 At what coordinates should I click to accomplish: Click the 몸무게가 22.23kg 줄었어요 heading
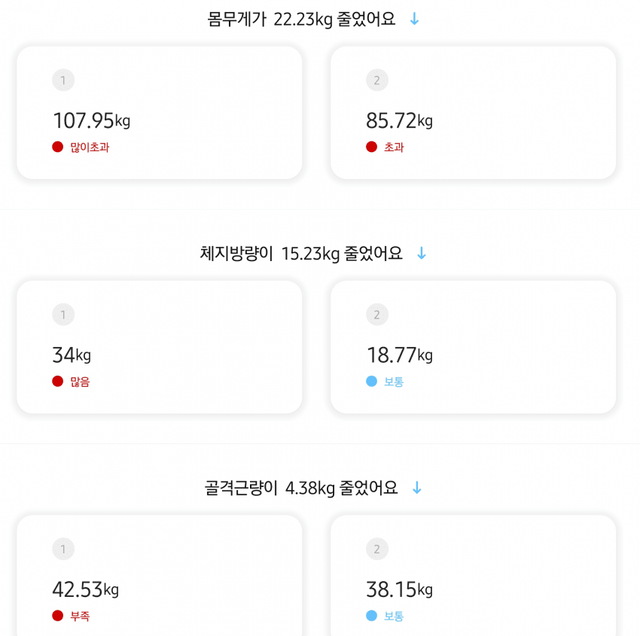301,19
